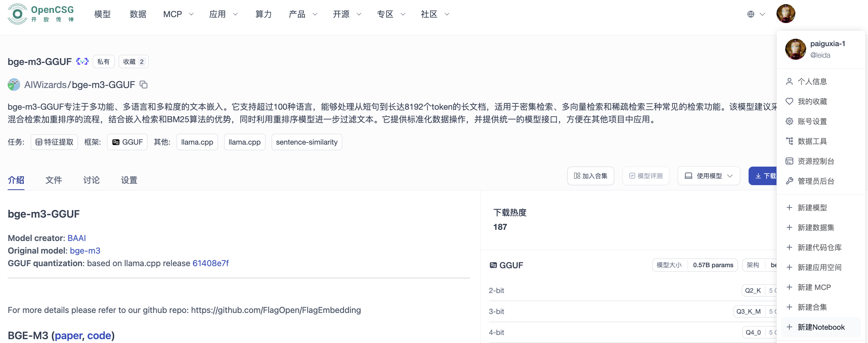Switch to the 文件 tab
The width and height of the screenshot is (868, 343).
tap(53, 180)
